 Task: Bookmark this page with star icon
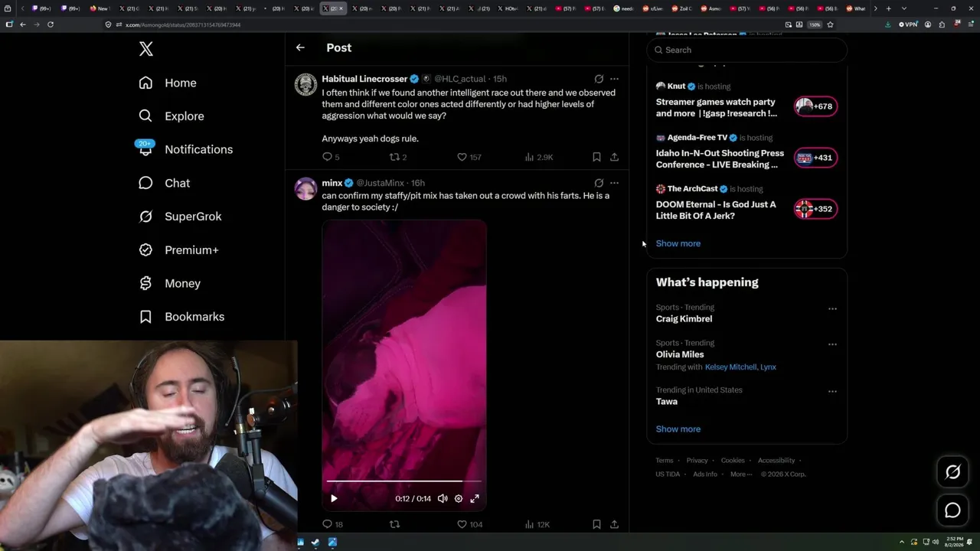830,24
